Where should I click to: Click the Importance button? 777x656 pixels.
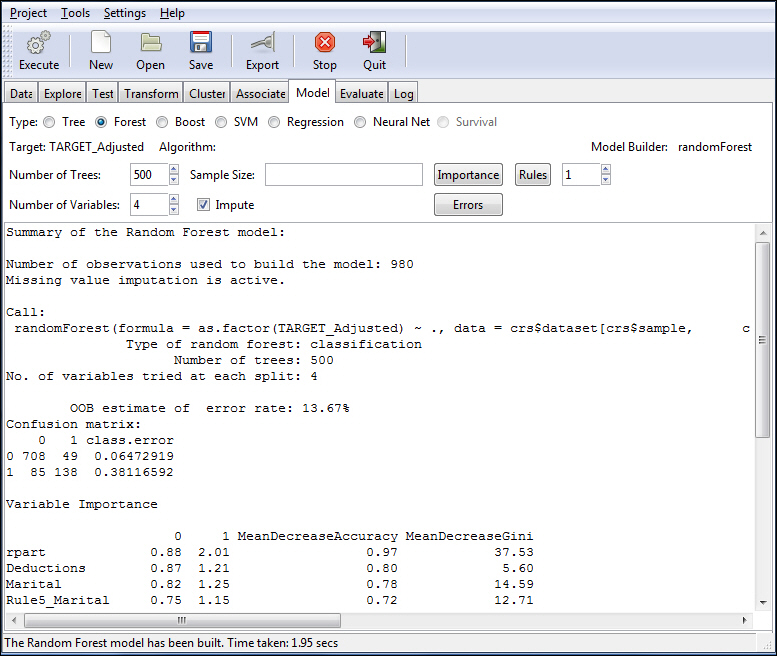pos(468,175)
